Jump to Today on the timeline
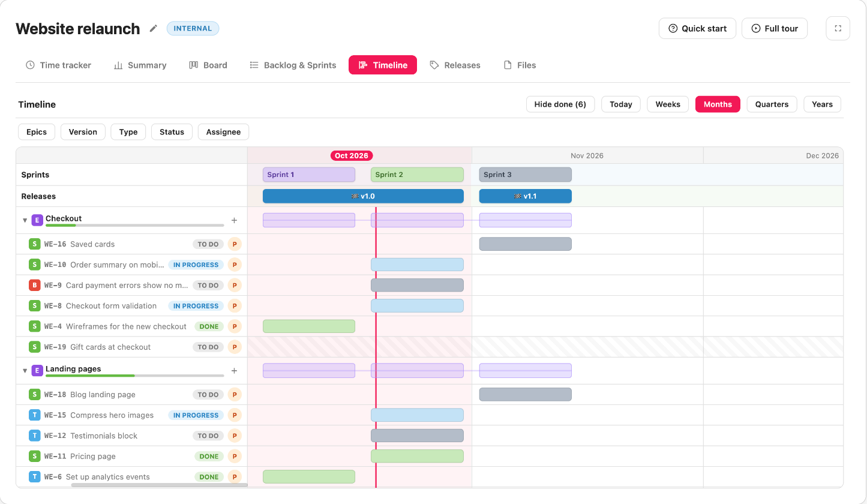This screenshot has height=504, width=867. click(621, 104)
